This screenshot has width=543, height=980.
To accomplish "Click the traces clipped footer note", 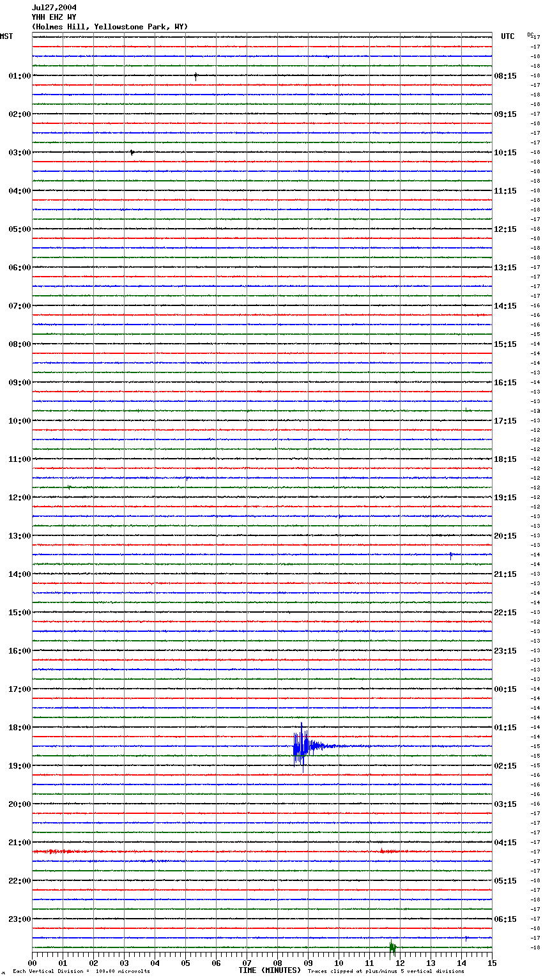I will (x=386, y=972).
